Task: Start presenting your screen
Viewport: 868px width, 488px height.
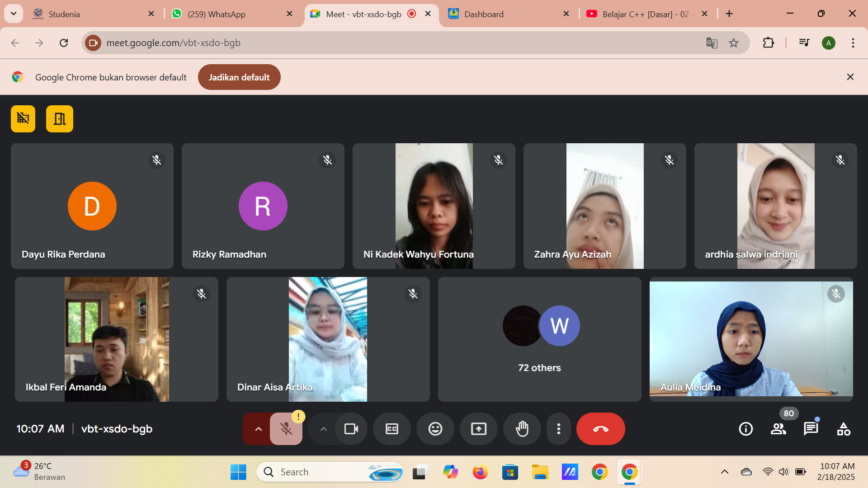Action: point(478,429)
